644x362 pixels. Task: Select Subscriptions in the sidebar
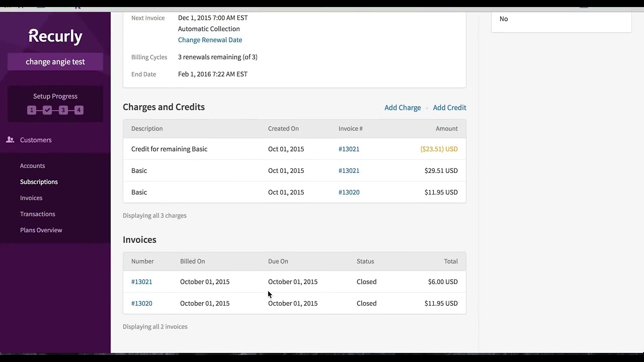39,182
